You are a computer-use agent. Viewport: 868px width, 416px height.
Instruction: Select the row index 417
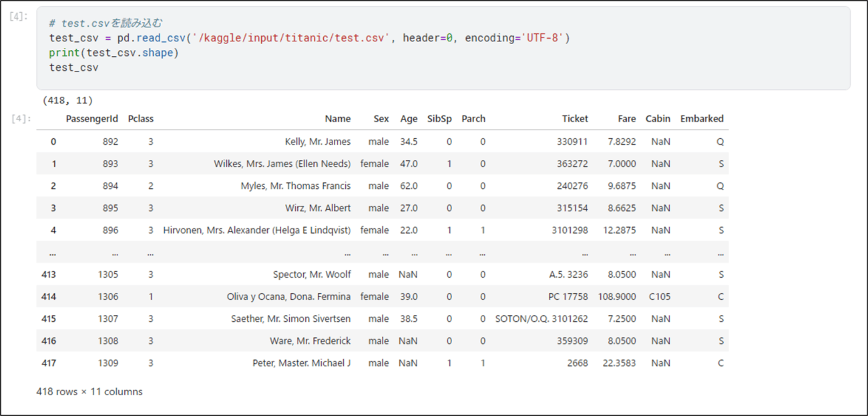pyautogui.click(x=49, y=363)
